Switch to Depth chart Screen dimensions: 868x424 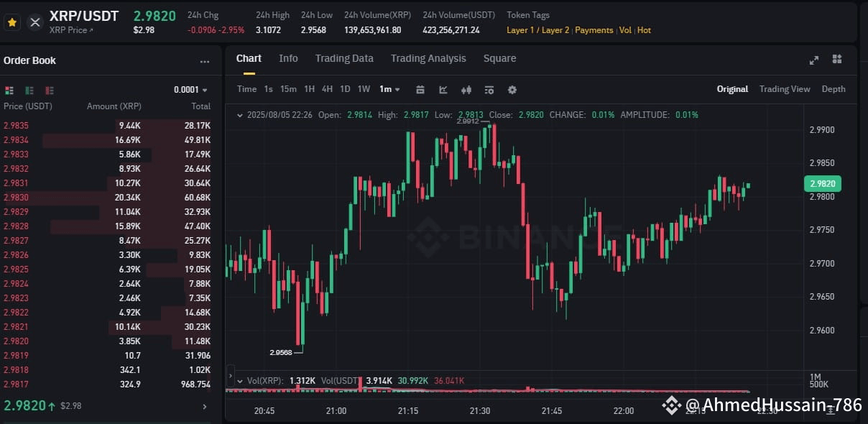tap(834, 89)
